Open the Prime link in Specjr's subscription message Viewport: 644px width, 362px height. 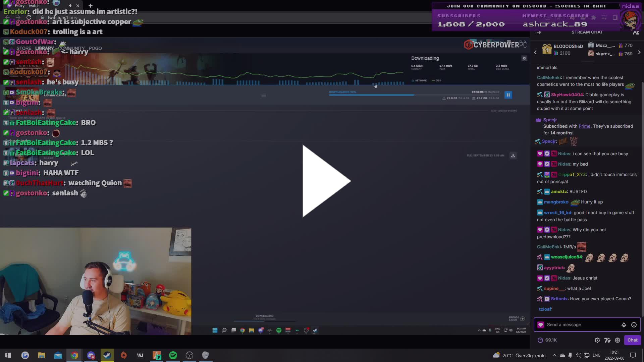point(584,126)
